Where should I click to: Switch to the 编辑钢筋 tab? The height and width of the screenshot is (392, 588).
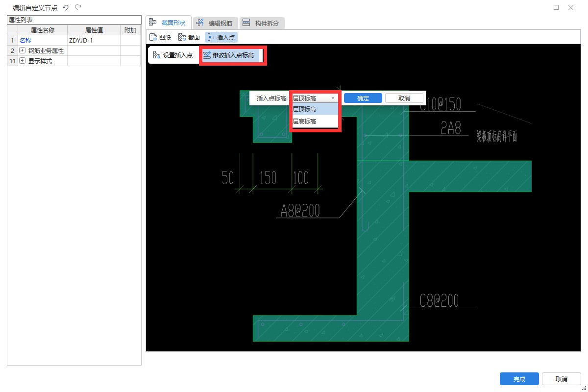pos(216,23)
